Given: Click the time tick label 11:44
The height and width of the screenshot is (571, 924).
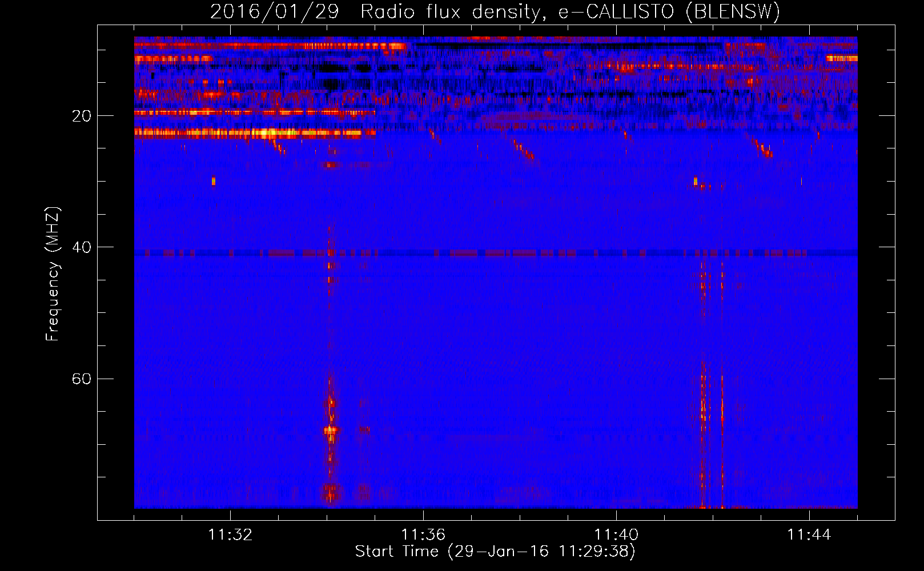Looking at the screenshot, I should (x=809, y=535).
